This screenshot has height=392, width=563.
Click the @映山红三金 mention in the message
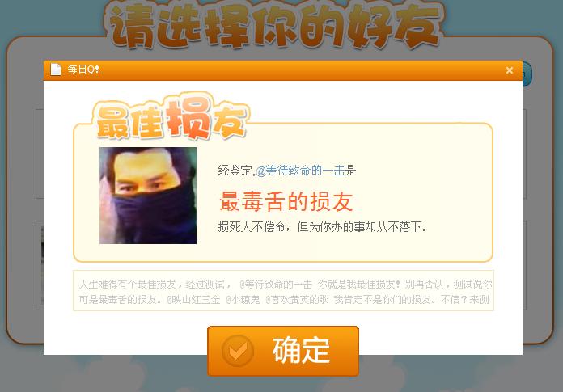pos(193,300)
